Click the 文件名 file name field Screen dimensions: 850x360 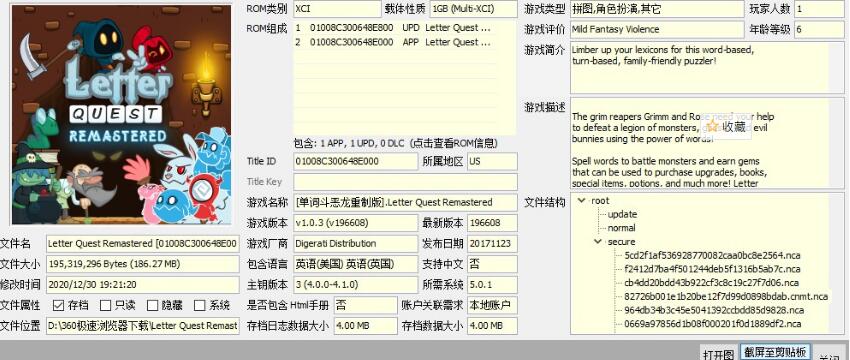[143, 243]
